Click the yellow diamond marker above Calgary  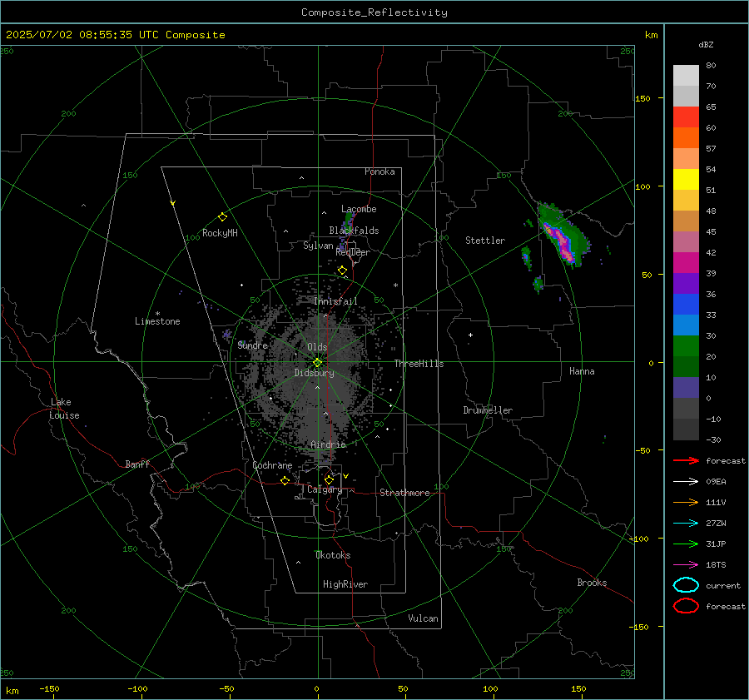[329, 479]
